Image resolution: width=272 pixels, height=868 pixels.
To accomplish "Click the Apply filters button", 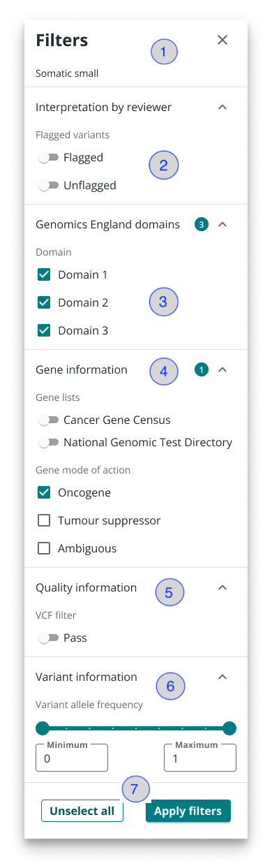I will [x=188, y=811].
